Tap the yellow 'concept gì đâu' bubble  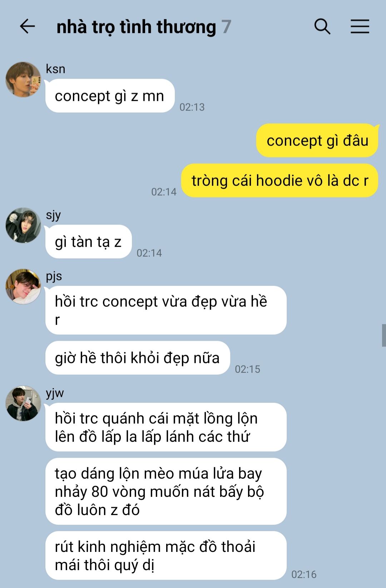click(x=317, y=140)
